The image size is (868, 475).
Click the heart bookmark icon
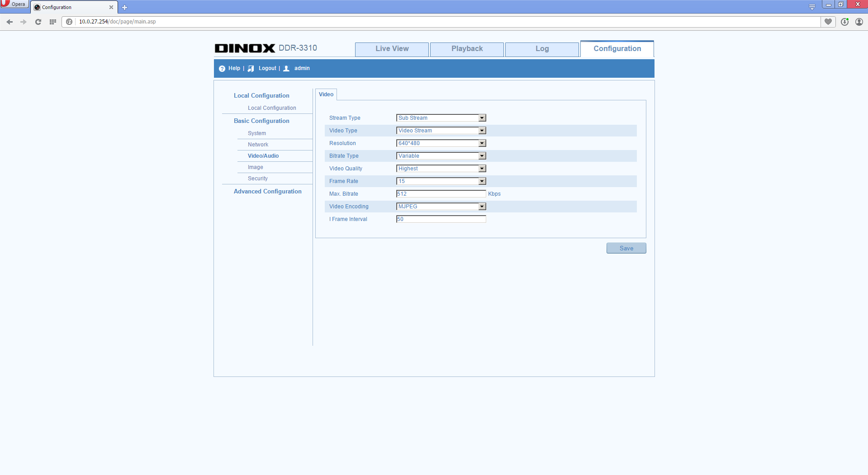point(828,22)
